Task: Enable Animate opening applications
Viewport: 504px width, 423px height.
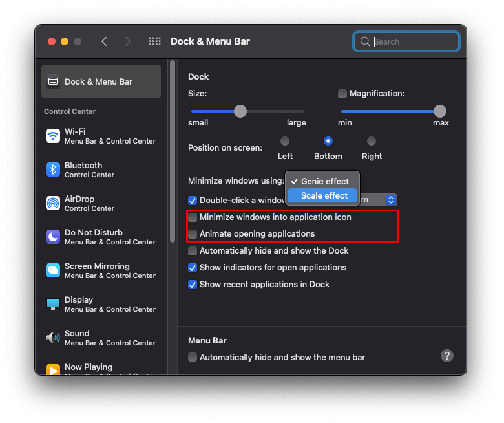Action: pyautogui.click(x=192, y=234)
